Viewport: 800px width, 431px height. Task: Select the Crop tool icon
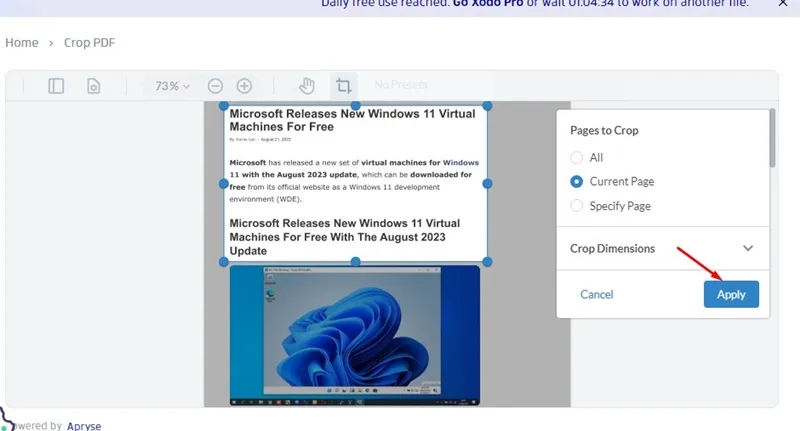point(343,86)
